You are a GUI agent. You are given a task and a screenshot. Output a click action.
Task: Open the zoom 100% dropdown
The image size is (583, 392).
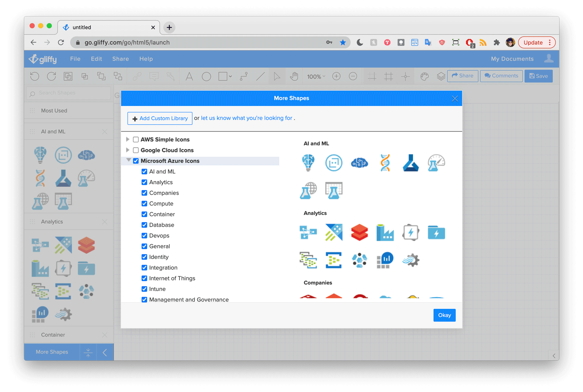[316, 76]
